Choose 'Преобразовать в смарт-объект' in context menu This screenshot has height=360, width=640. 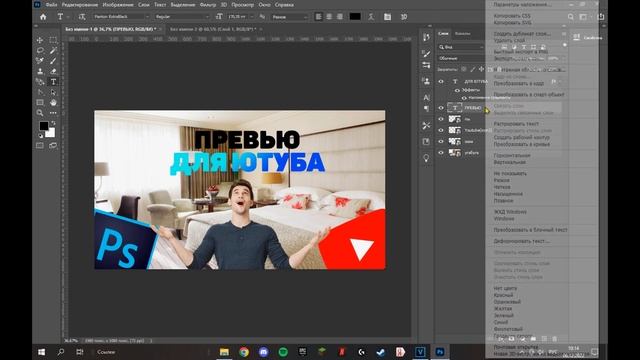(x=529, y=94)
